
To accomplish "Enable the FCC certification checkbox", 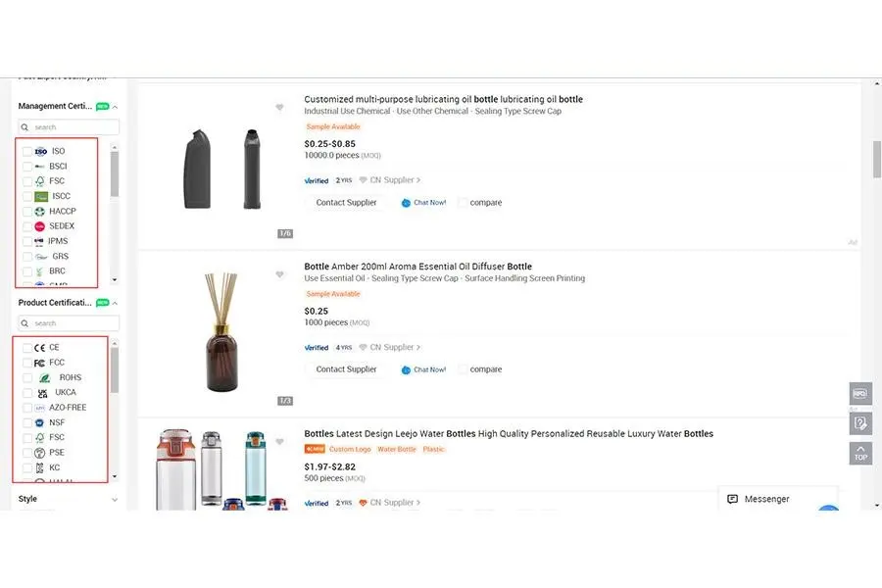I will [x=26, y=362].
